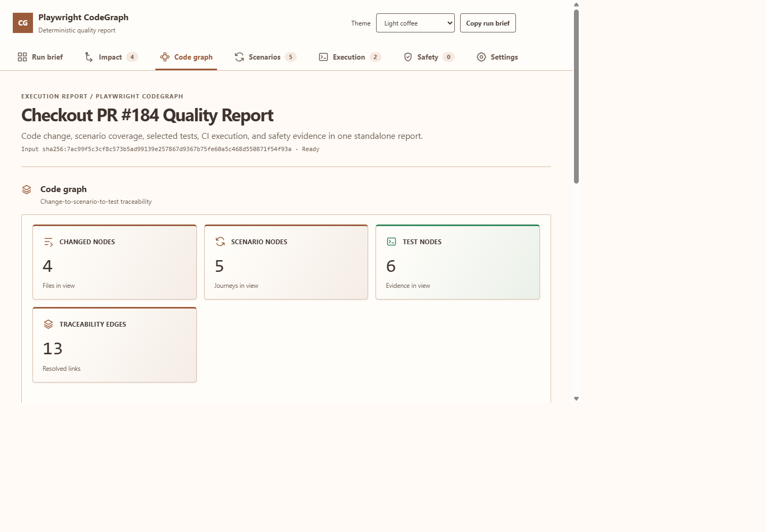
Task: Click the Journeys in view caption
Action: click(236, 286)
